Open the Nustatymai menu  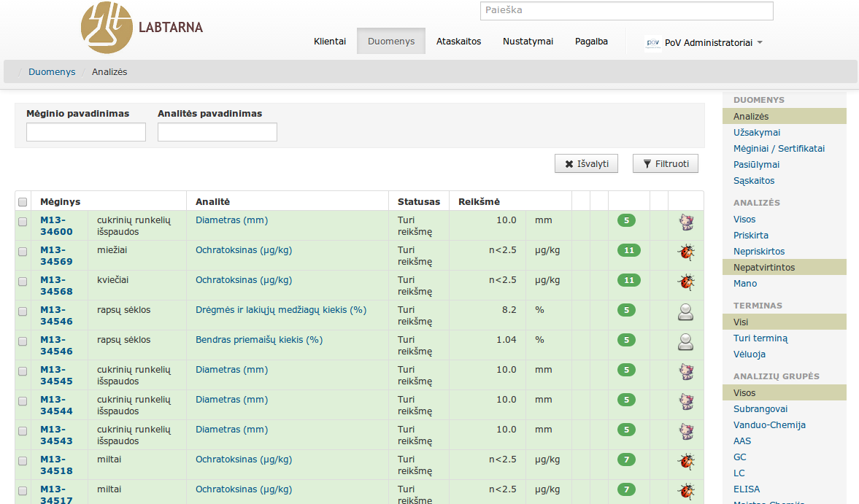[x=528, y=42]
